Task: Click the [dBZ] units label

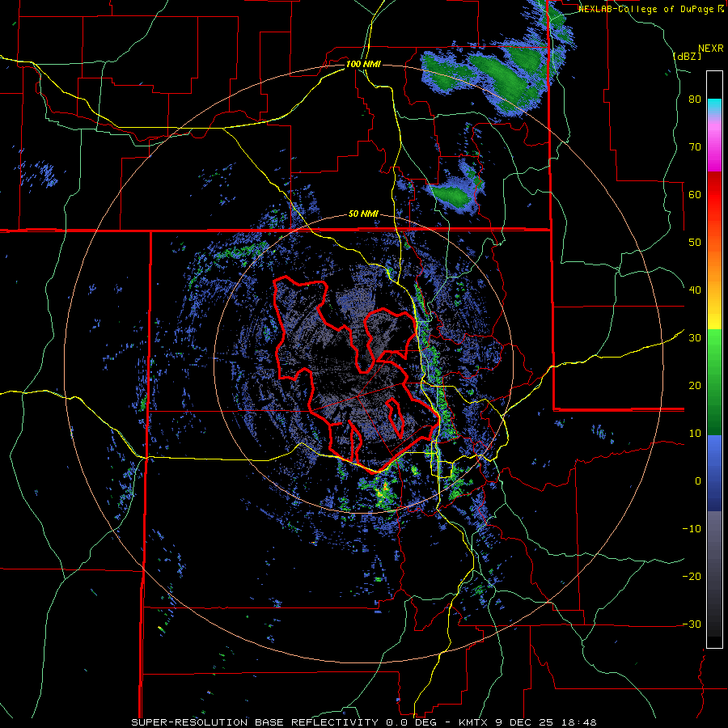Action: pos(687,56)
